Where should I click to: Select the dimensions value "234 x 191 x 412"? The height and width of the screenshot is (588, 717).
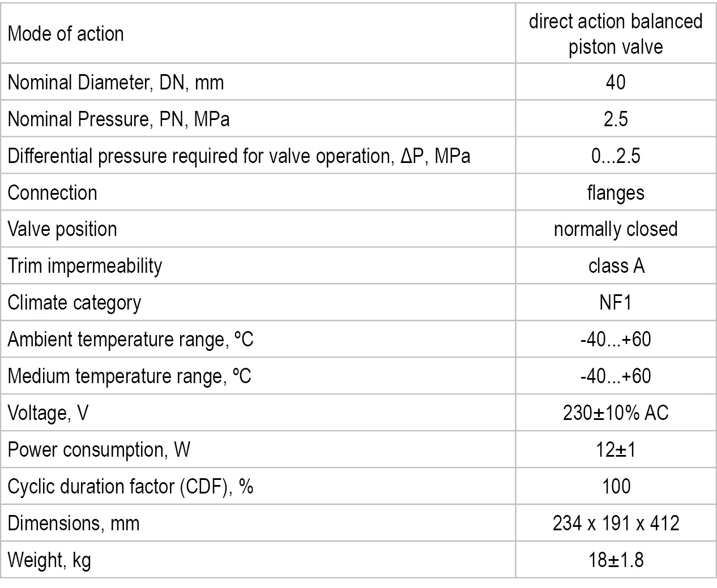click(x=616, y=523)
